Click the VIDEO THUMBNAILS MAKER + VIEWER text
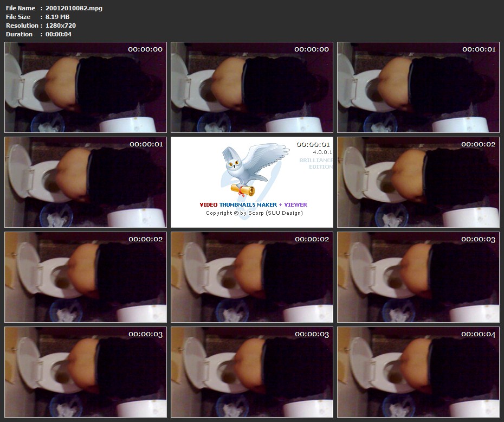Image resolution: width=504 pixels, height=422 pixels. pos(253,204)
